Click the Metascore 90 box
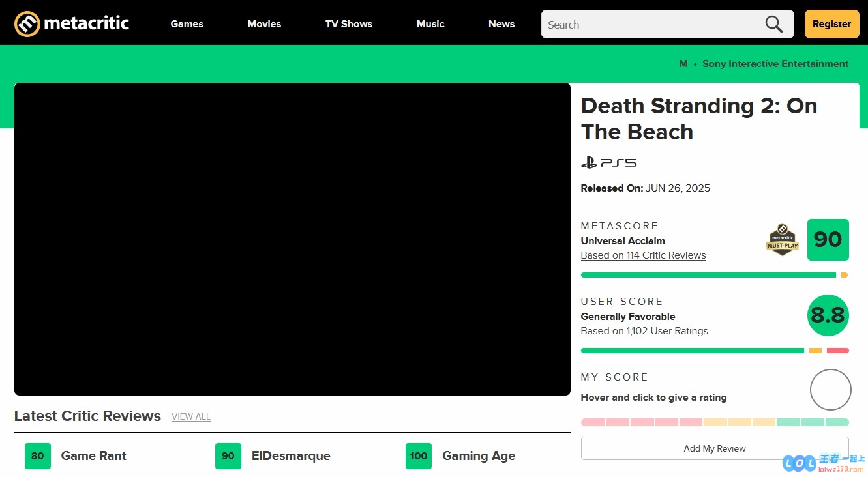 click(x=828, y=240)
